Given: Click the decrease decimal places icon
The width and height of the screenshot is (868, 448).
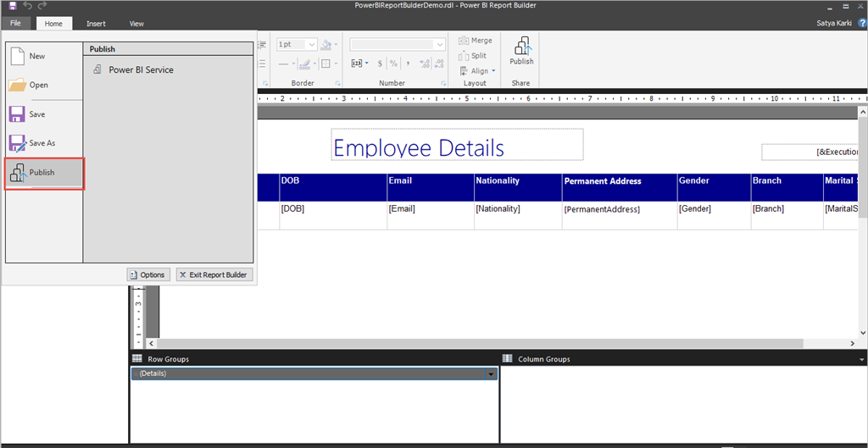Looking at the screenshot, I should [x=439, y=64].
